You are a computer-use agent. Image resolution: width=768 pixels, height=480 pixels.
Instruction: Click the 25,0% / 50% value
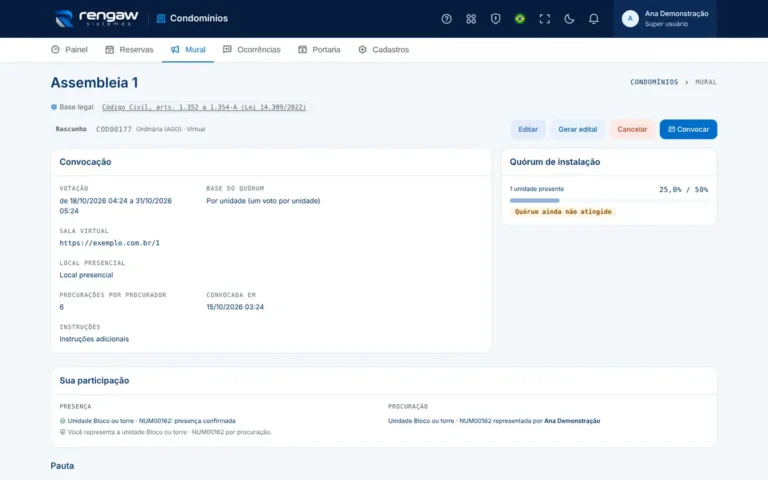683,190
